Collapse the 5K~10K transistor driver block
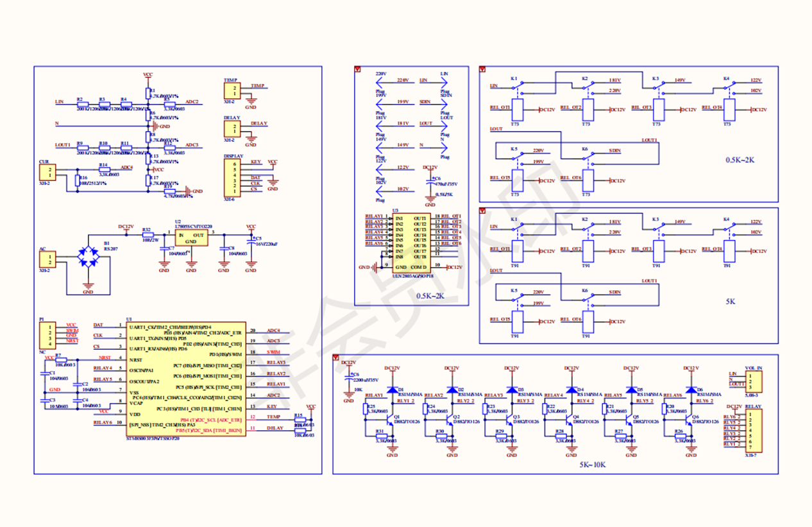Viewport: 812px width, 527px height. click(x=335, y=357)
